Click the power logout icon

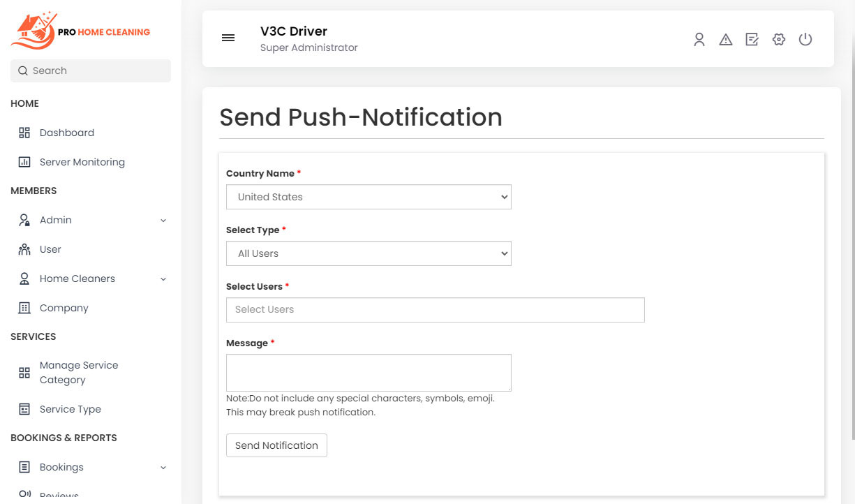coord(805,40)
